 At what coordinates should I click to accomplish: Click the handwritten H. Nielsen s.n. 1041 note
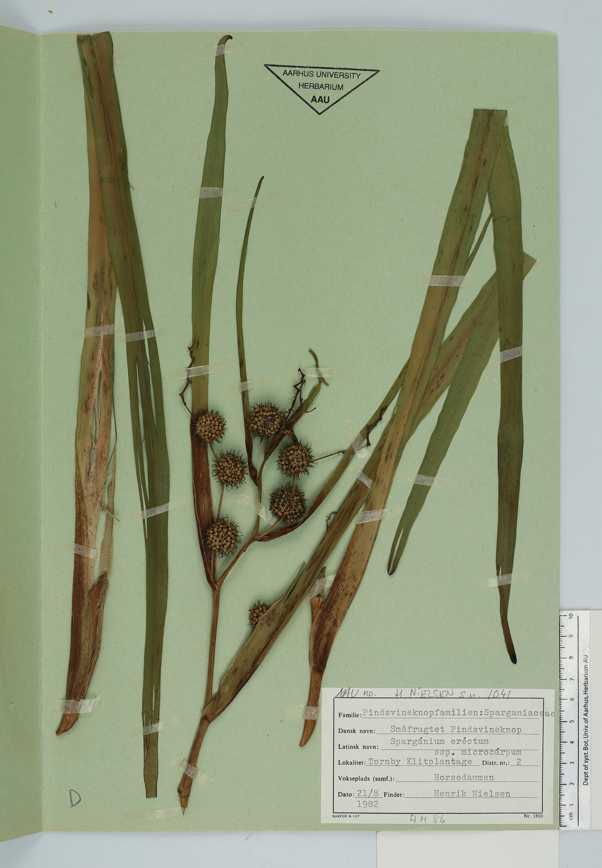[x=451, y=693]
